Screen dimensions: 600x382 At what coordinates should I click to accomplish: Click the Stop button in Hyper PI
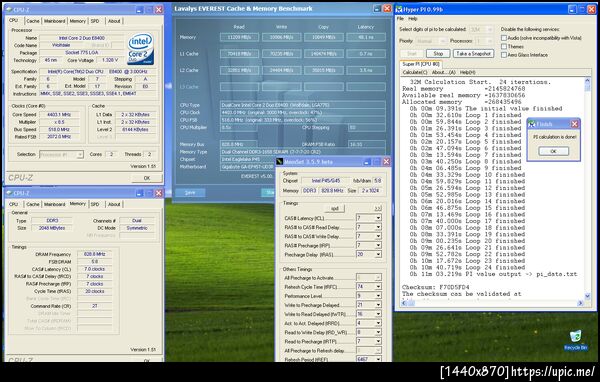pos(438,54)
